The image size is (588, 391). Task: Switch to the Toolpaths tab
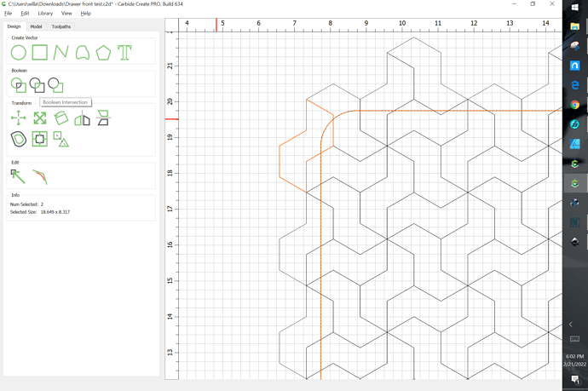(61, 26)
